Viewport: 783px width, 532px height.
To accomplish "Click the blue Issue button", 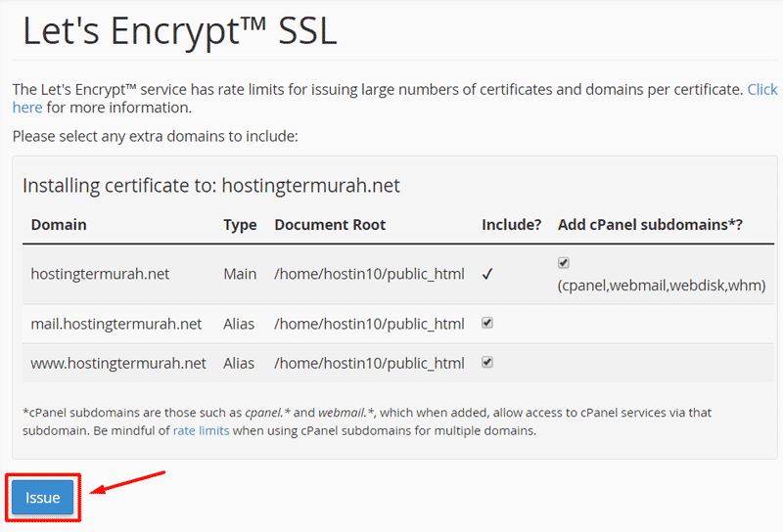I will pyautogui.click(x=42, y=497).
